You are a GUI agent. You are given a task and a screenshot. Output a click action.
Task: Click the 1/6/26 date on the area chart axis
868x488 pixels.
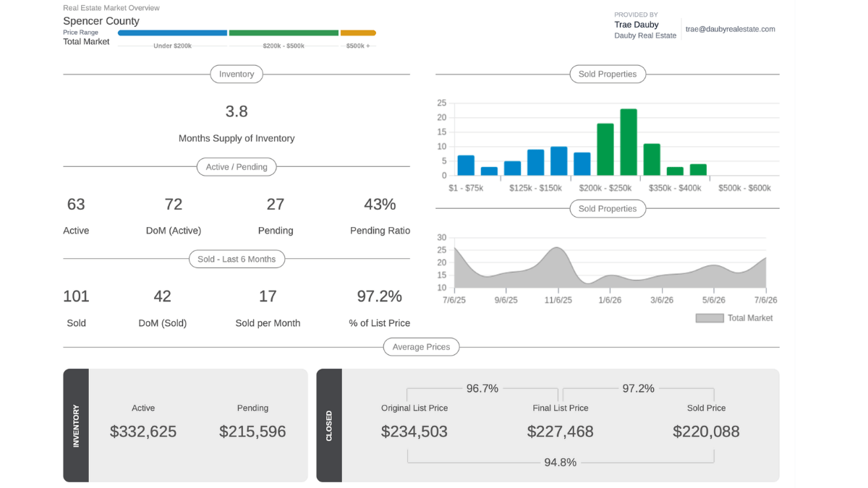(x=610, y=300)
